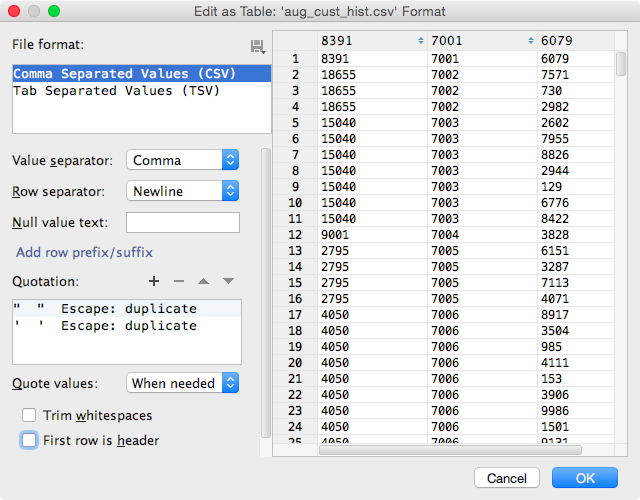This screenshot has width=640, height=500.
Task: Click cell 8917 in row 17
Action: [x=576, y=315]
